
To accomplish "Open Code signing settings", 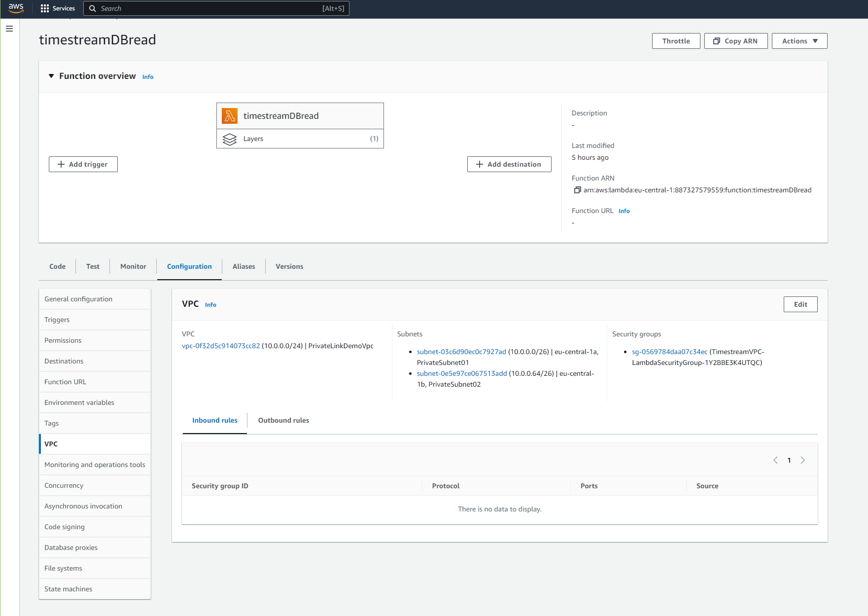I will [95, 527].
